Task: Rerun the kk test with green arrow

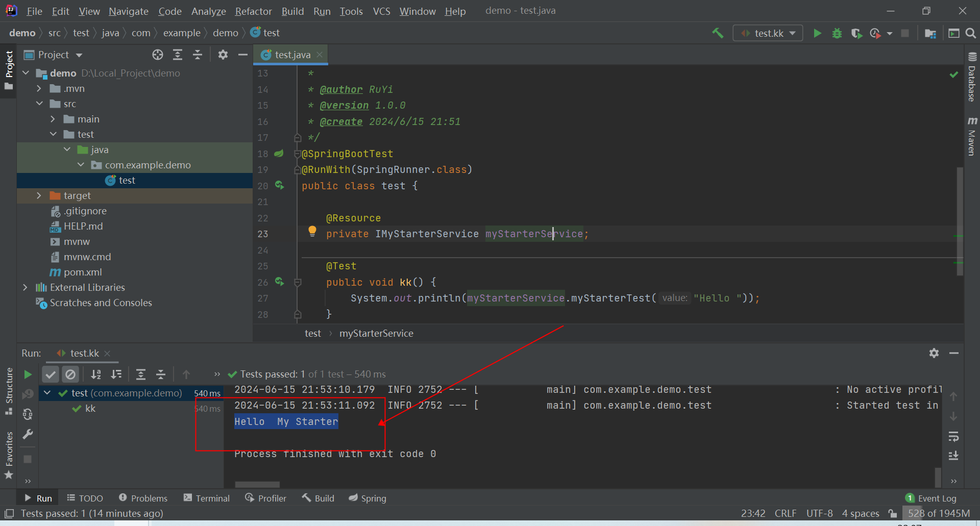Action: coord(28,374)
